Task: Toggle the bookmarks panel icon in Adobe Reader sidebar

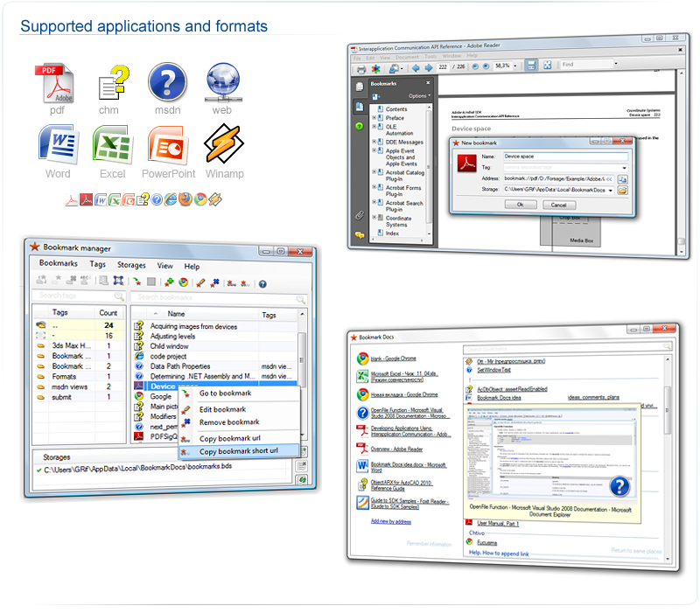Action: pyautogui.click(x=360, y=106)
